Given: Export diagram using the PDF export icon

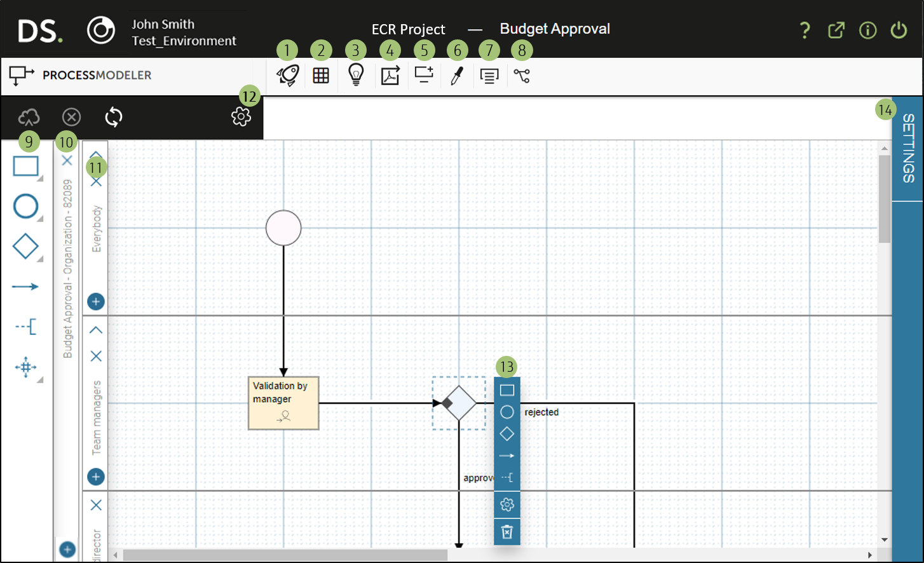Looking at the screenshot, I should 390,76.
